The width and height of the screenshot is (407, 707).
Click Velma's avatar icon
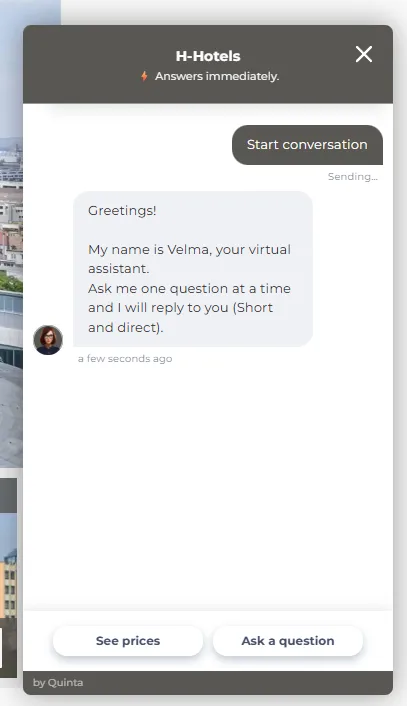[48, 340]
